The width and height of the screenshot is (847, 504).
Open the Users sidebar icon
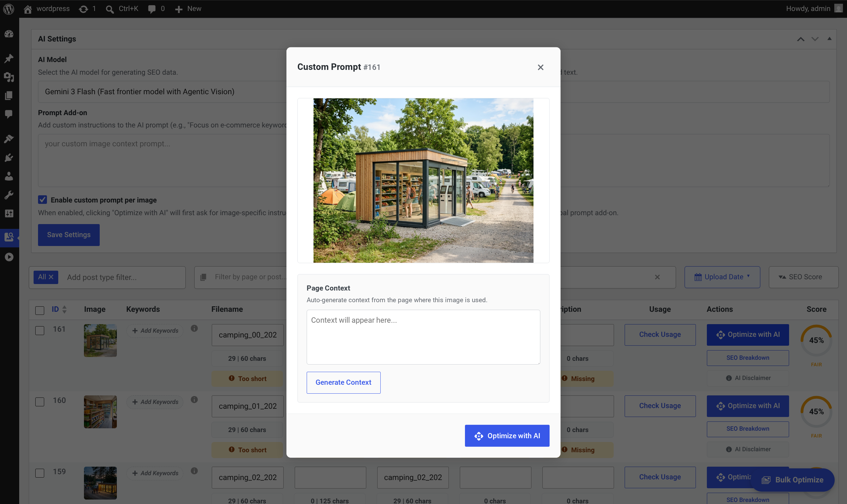[9, 176]
